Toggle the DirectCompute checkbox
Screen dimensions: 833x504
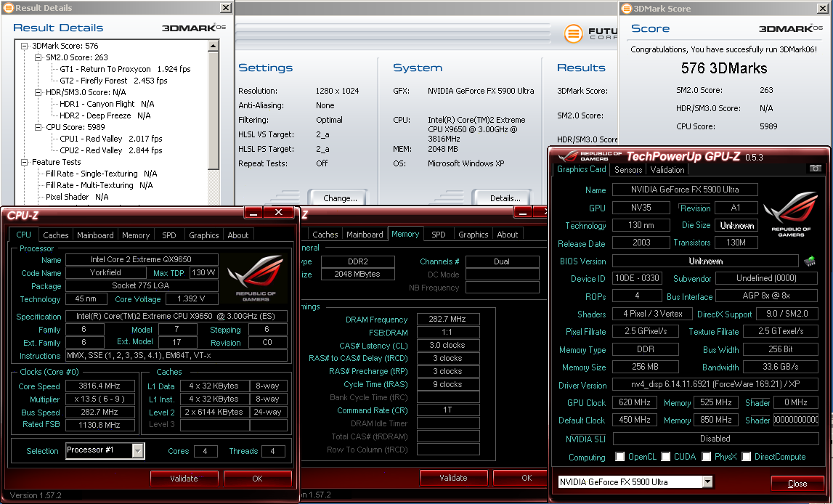click(x=747, y=456)
